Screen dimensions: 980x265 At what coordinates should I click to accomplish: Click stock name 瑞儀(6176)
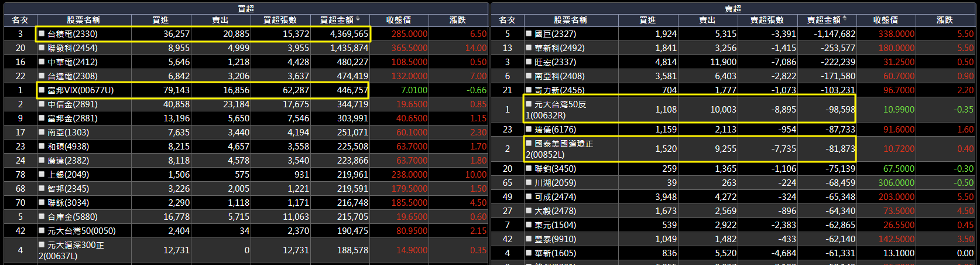[x=556, y=130]
